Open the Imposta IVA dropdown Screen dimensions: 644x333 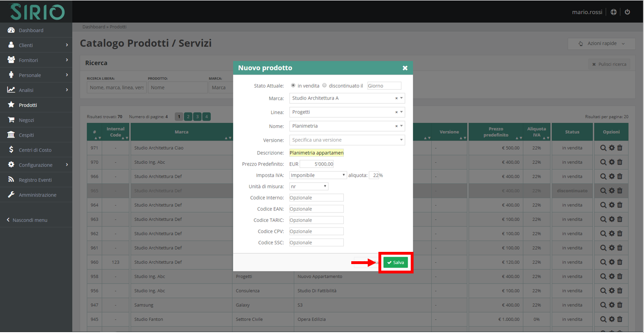click(318, 175)
